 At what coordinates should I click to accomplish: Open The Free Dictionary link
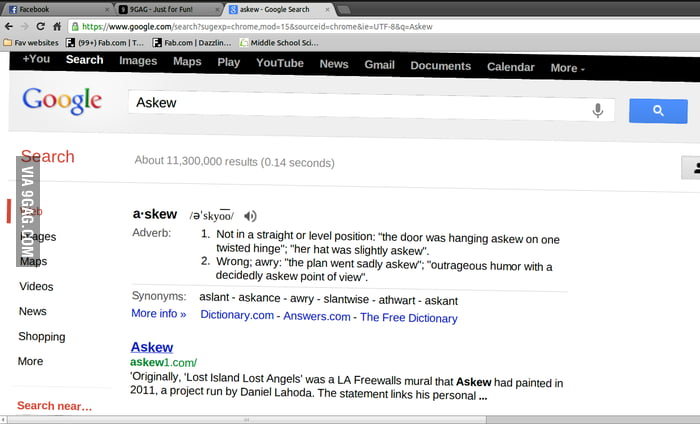coord(409,318)
